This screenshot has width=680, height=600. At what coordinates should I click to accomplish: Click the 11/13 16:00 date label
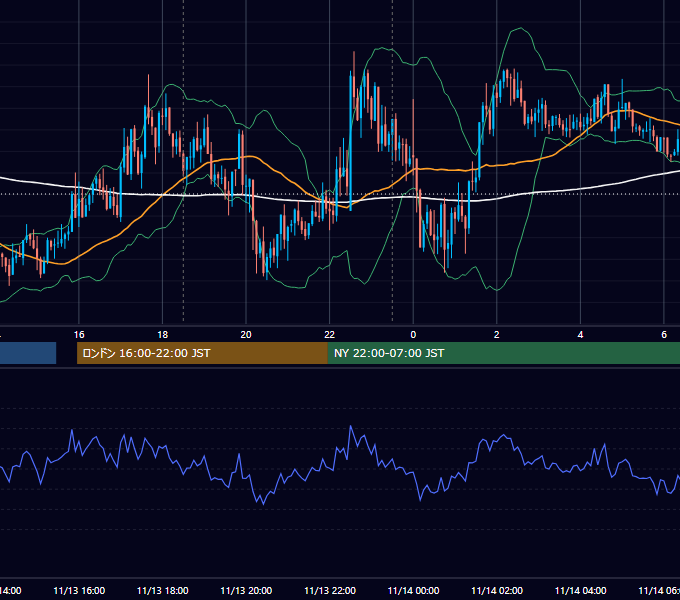click(79, 591)
